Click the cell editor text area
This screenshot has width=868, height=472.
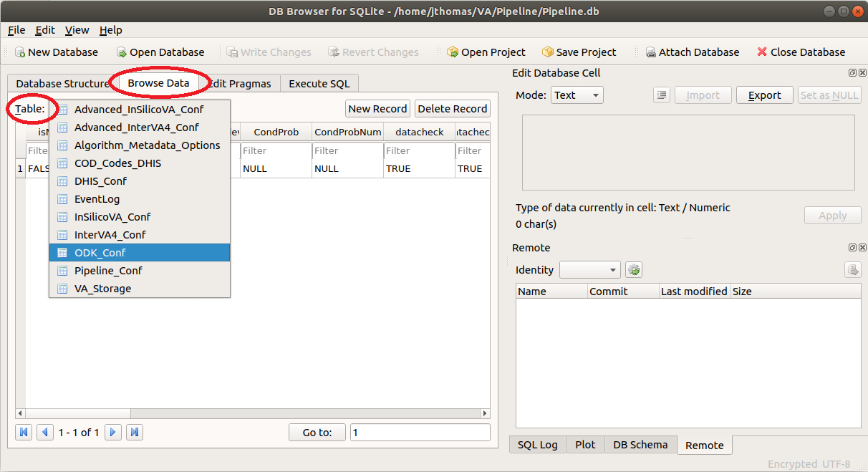tap(688, 153)
